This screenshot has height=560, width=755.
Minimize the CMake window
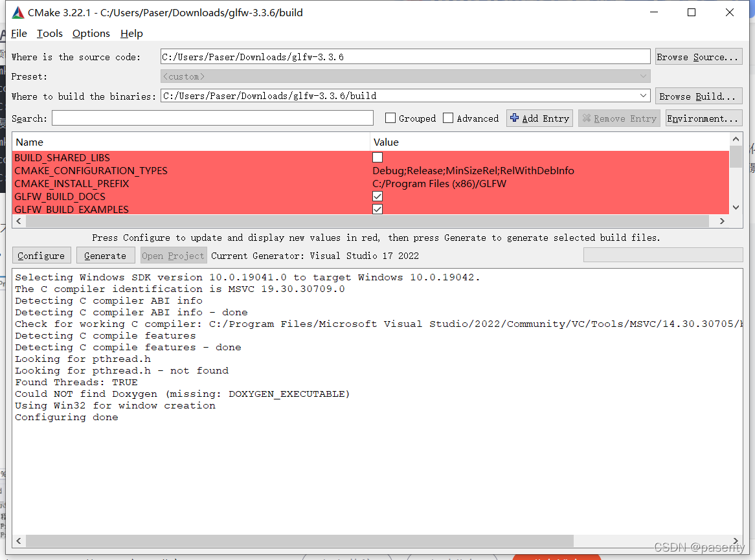pyautogui.click(x=654, y=12)
